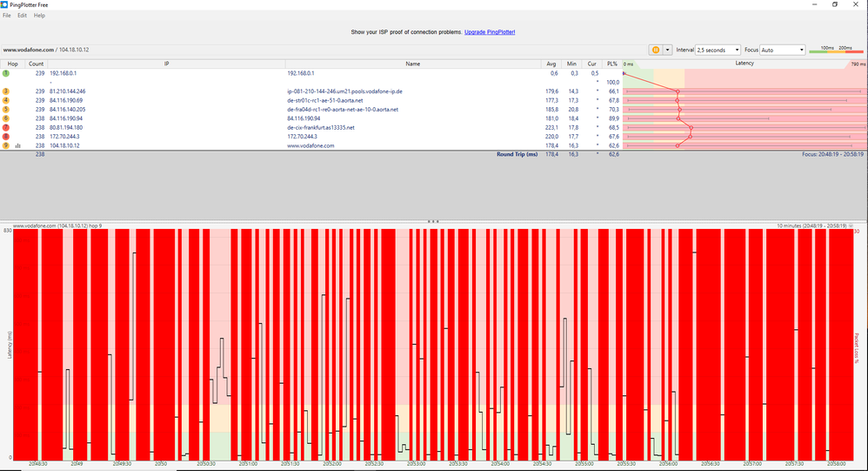This screenshot has height=471, width=868.
Task: Click the 790 ms latency scale maximum marker
Action: 858,64
